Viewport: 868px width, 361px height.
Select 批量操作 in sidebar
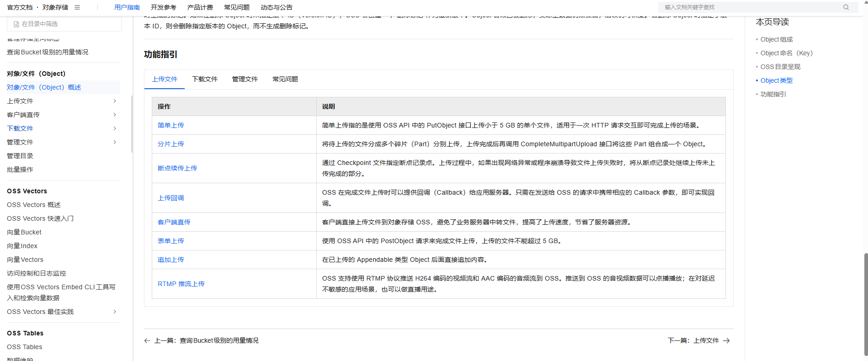tap(20, 170)
